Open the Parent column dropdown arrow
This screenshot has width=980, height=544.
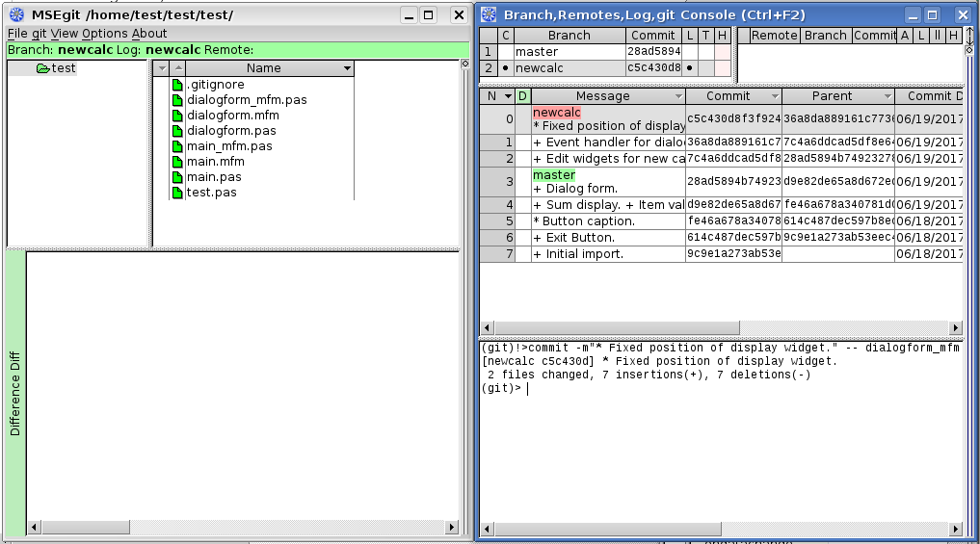(887, 96)
